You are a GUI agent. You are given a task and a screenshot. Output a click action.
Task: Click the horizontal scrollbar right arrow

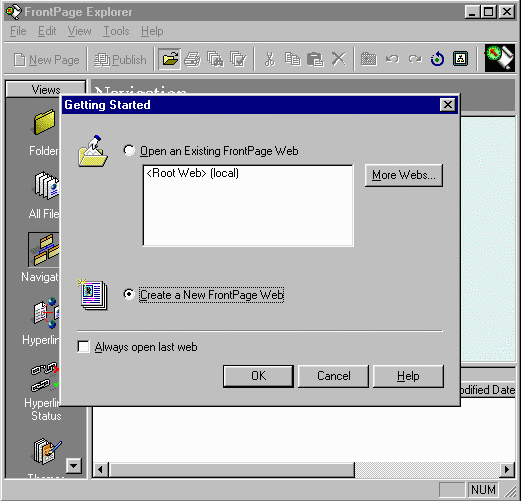pos(508,470)
